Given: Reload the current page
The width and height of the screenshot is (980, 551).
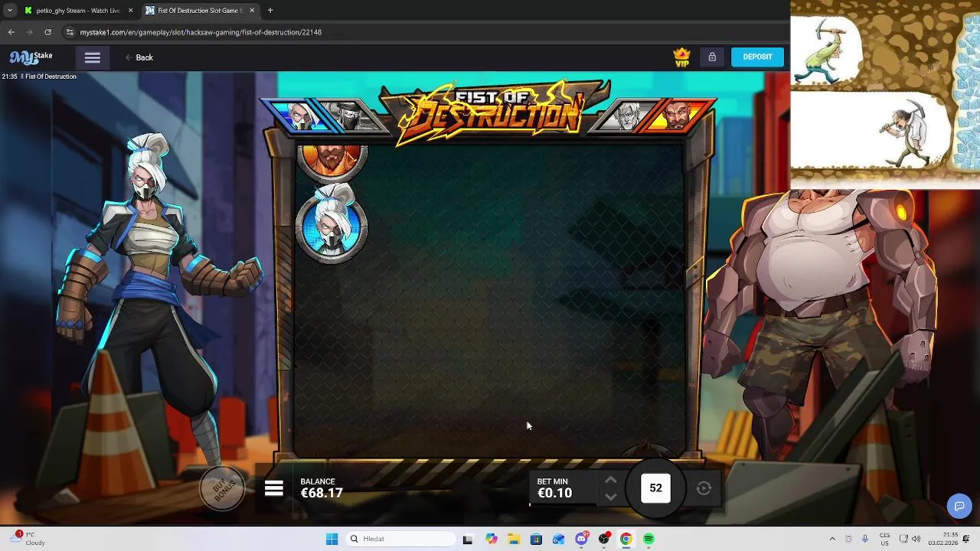Looking at the screenshot, I should coord(47,32).
